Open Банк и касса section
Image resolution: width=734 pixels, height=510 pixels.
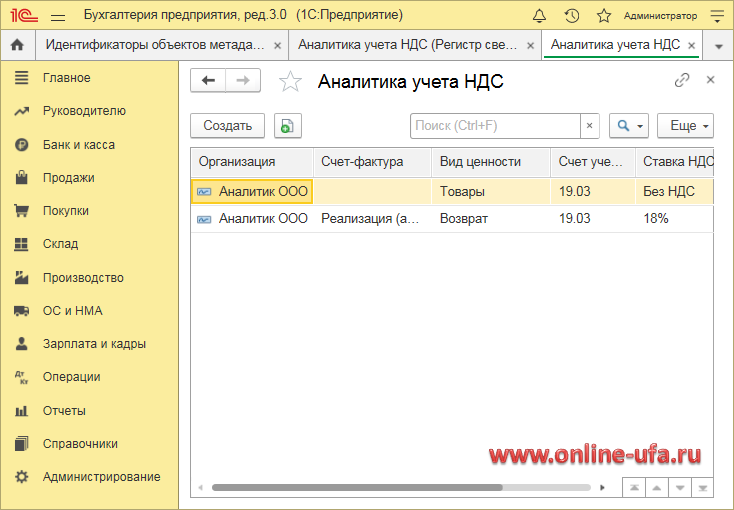(78, 145)
